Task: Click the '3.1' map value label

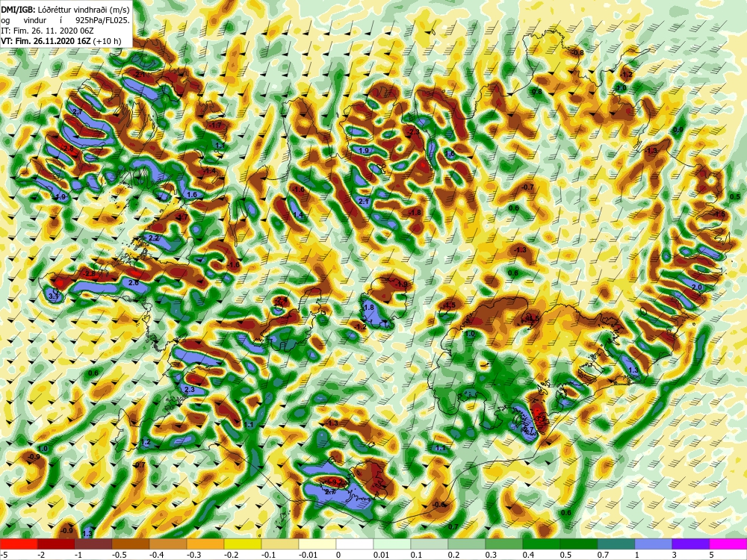Action: (54, 296)
